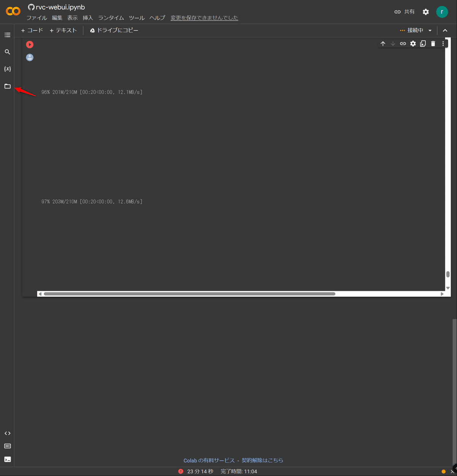Open the user account avatar
457x476 pixels.
pyautogui.click(x=442, y=11)
